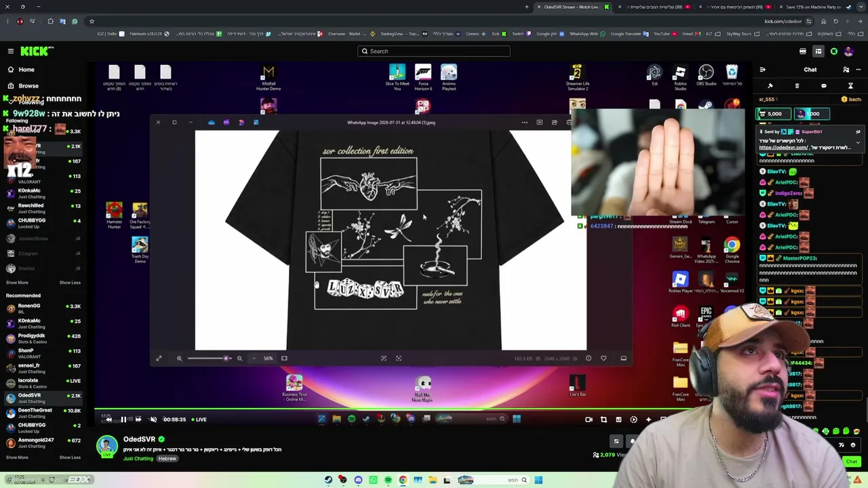Open the Kick hamburger sidebar menu

click(11, 51)
